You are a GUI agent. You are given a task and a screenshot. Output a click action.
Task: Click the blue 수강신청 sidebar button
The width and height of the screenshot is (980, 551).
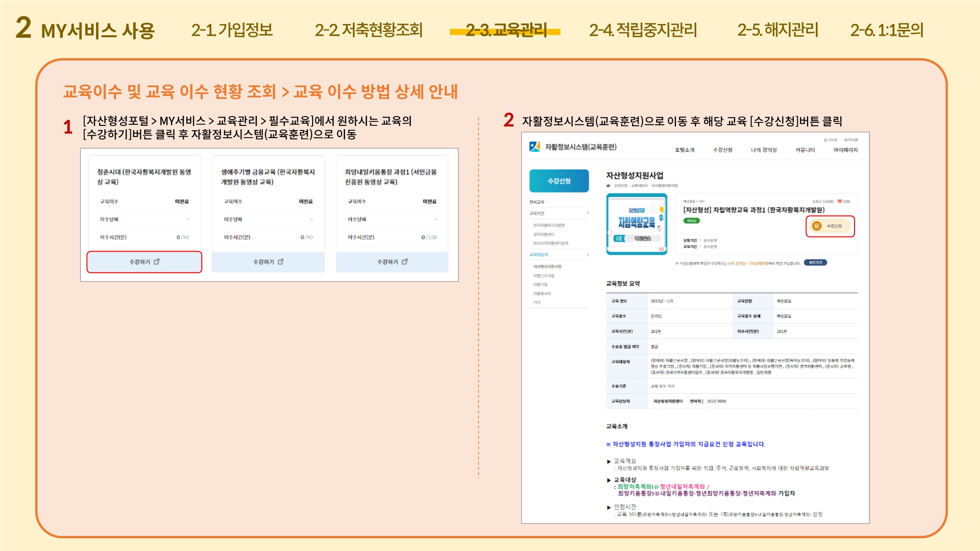(559, 181)
